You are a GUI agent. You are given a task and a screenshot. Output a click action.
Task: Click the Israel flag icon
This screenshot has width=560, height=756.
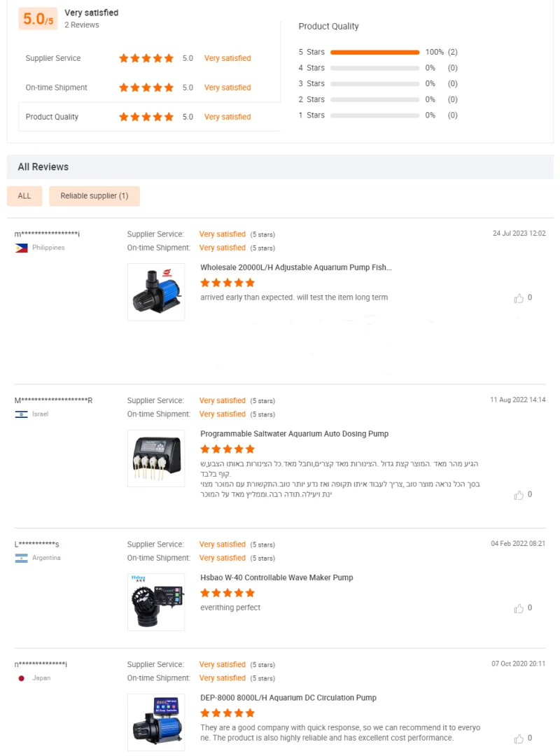coord(21,414)
